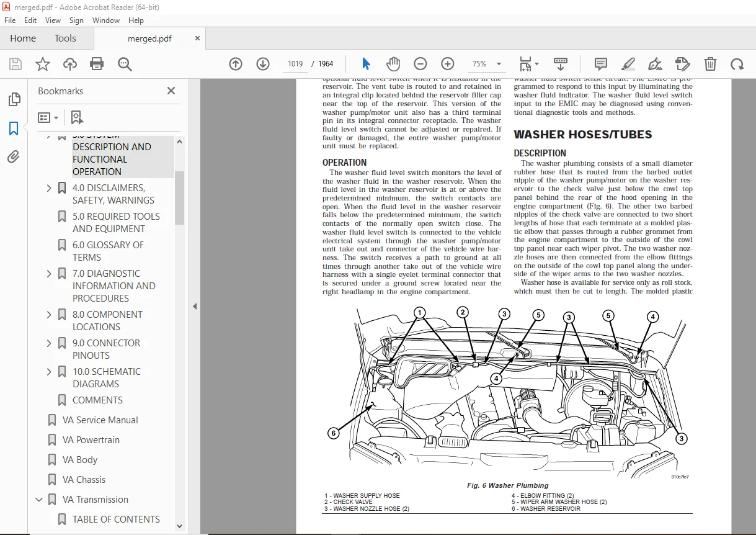The image size is (756, 535).
Task: Open the File menu
Action: coord(10,20)
